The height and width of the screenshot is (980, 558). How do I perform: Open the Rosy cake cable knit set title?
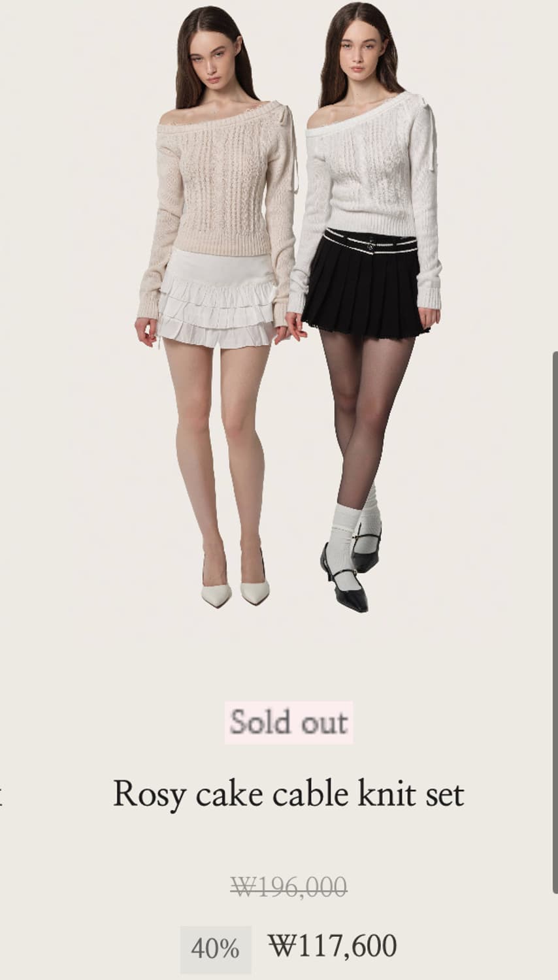pos(288,794)
